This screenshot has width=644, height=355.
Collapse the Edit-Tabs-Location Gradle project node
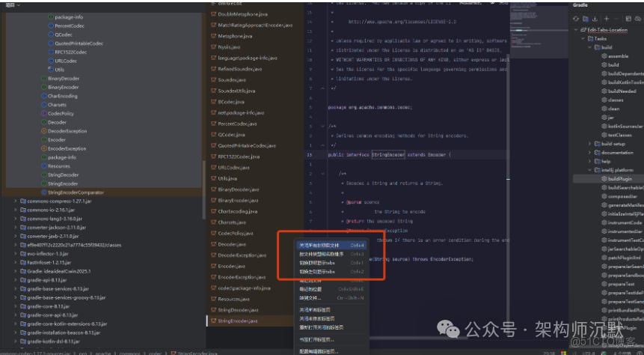(576, 30)
